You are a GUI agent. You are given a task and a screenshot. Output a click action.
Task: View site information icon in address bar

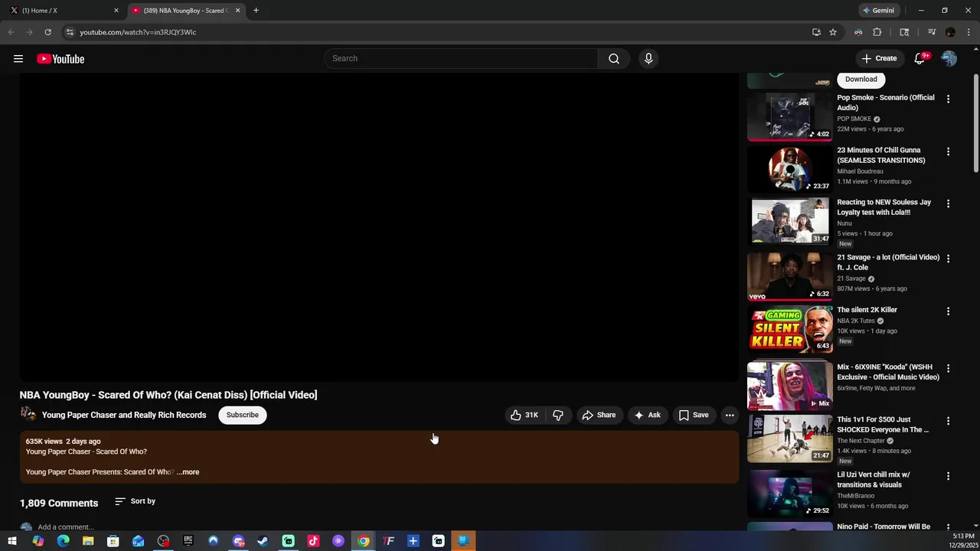click(70, 32)
